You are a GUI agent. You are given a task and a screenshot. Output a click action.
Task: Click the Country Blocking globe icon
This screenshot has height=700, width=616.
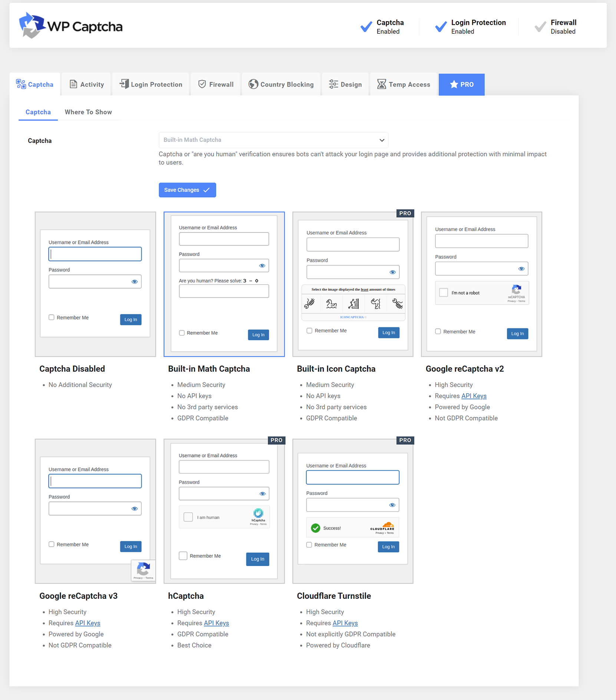pos(253,84)
